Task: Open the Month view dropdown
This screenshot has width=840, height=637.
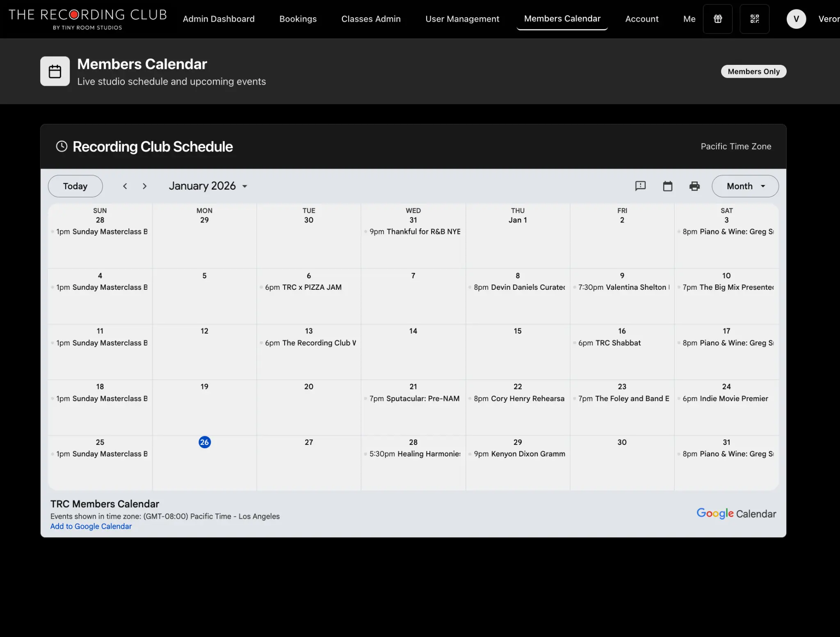Action: [x=745, y=186]
